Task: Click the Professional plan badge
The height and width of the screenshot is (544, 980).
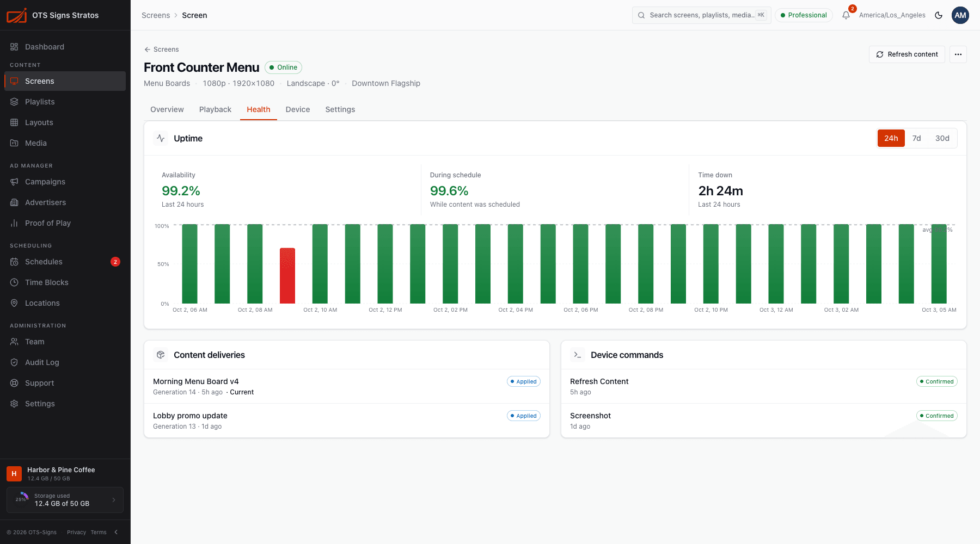Action: pos(804,15)
